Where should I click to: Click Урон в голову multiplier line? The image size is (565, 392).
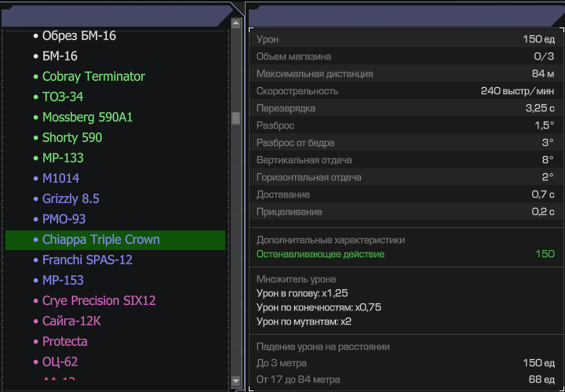point(302,293)
